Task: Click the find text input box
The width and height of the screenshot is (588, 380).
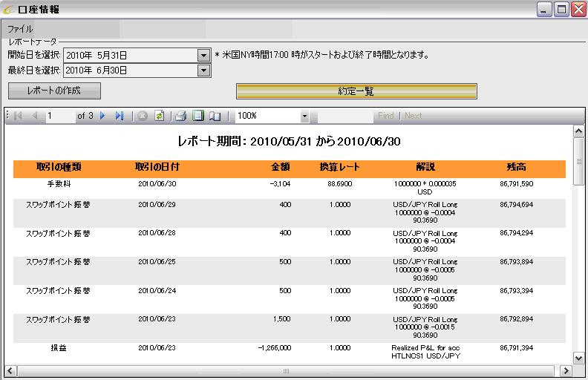Action: pos(345,117)
